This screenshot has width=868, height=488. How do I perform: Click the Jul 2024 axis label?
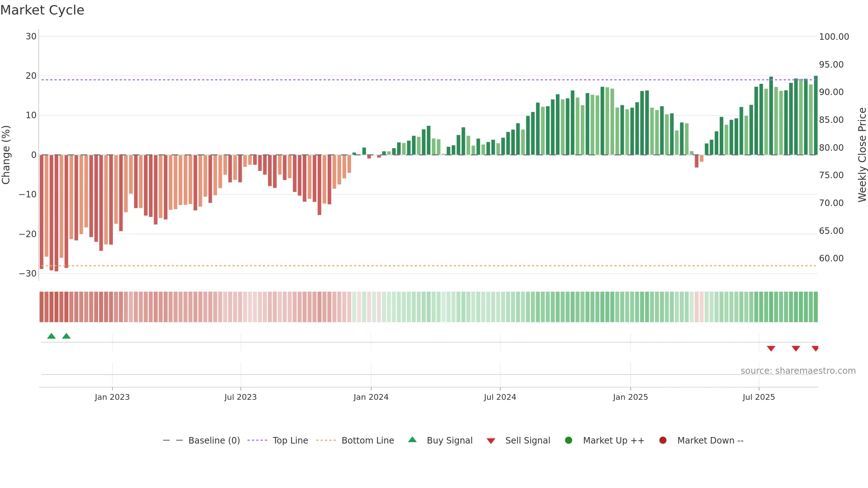tap(500, 397)
